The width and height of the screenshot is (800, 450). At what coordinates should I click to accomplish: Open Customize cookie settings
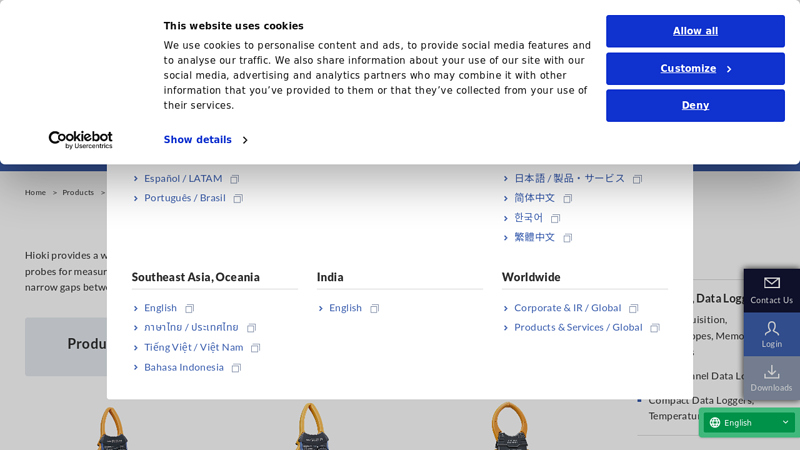point(695,69)
